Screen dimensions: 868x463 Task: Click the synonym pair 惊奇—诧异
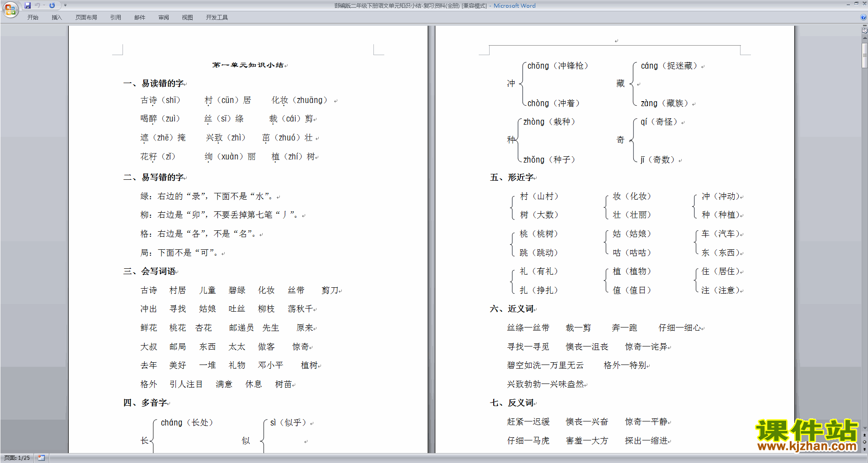[x=646, y=347]
